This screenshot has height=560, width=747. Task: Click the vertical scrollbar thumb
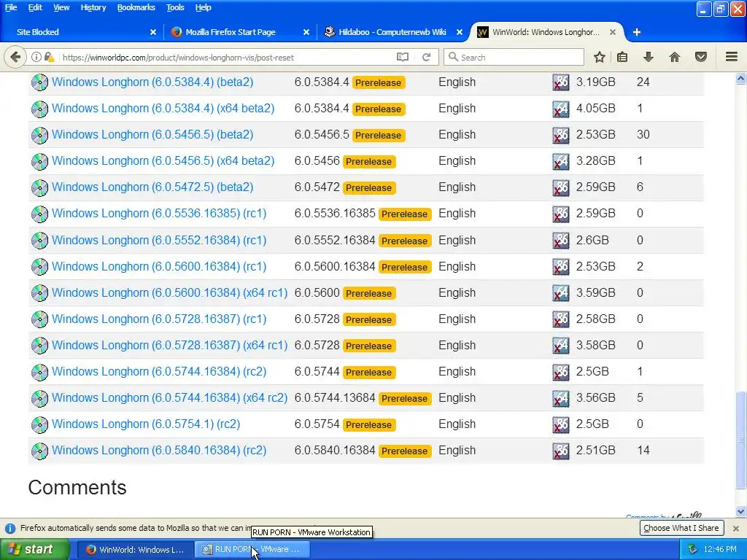tap(740, 440)
